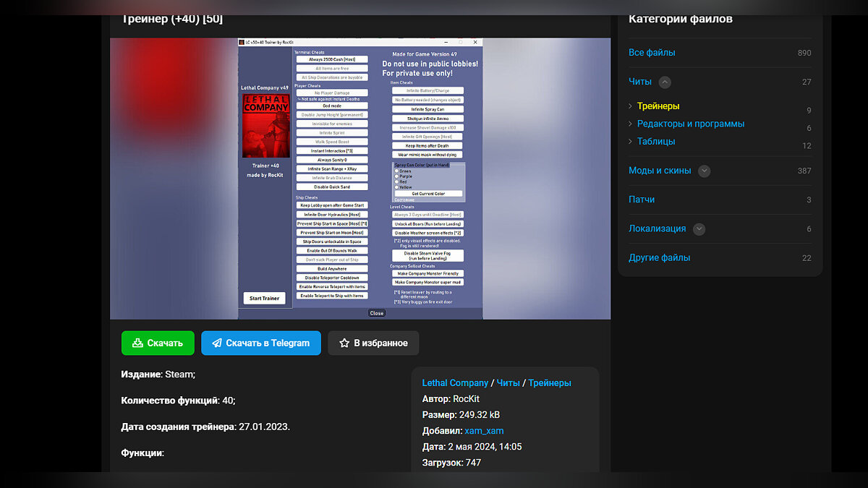Click the Start Trainer button in the screenshot
This screenshot has width=868, height=488.
click(264, 299)
